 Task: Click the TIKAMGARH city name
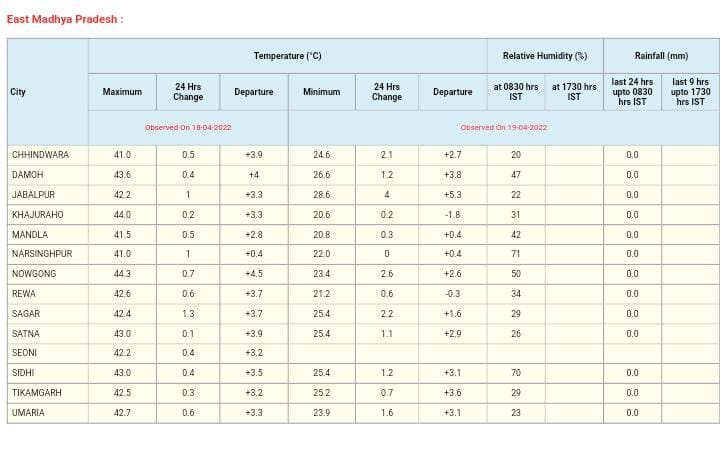(37, 393)
